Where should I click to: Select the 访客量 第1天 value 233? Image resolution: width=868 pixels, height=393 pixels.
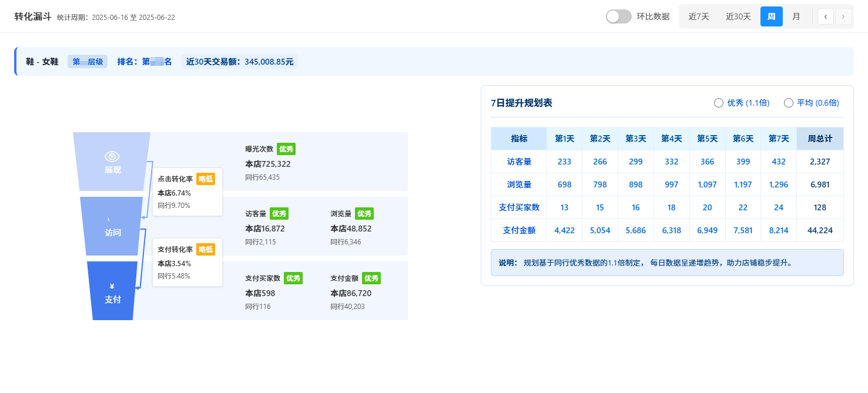[564, 161]
